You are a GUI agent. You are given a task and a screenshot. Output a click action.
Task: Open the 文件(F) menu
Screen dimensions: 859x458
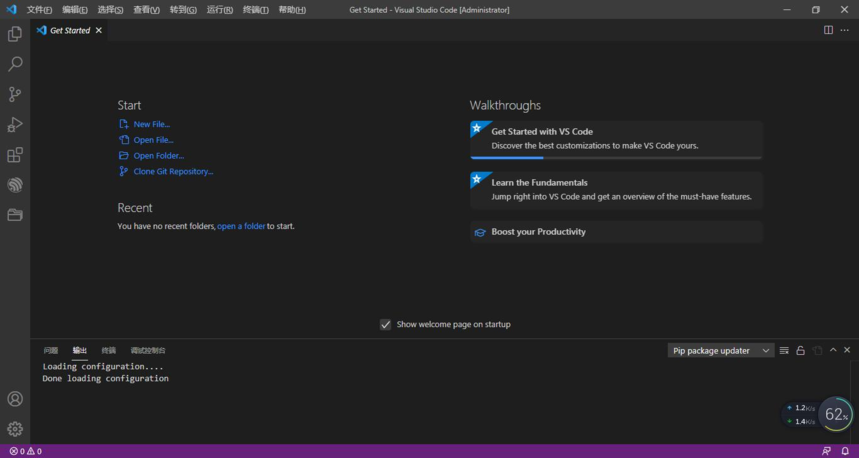[39, 10]
